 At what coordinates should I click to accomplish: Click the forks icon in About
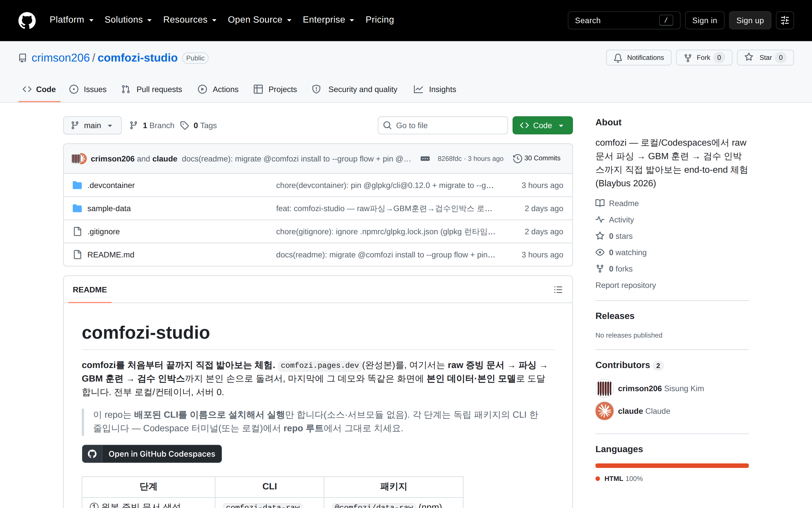click(600, 269)
